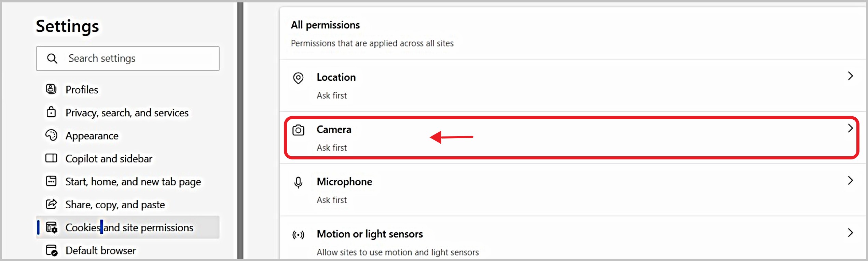The width and height of the screenshot is (868, 261).
Task: Open Motion or light sensors chevron
Action: [x=850, y=233]
